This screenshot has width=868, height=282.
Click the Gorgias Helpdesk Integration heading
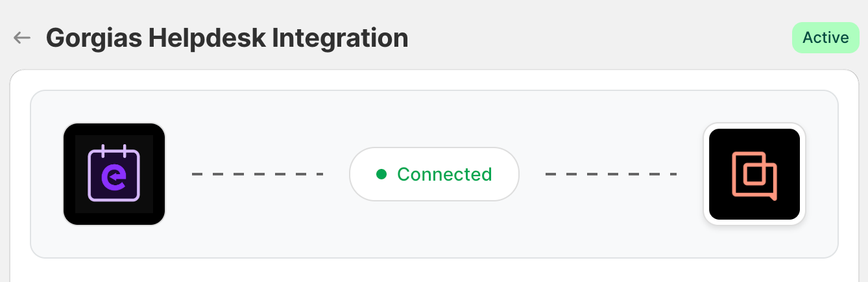coord(227,38)
